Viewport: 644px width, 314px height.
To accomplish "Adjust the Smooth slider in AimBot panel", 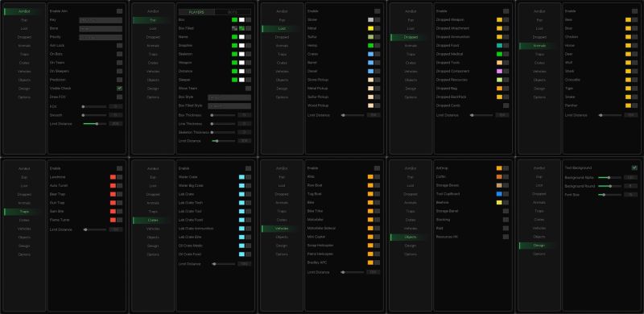I will coord(94,115).
